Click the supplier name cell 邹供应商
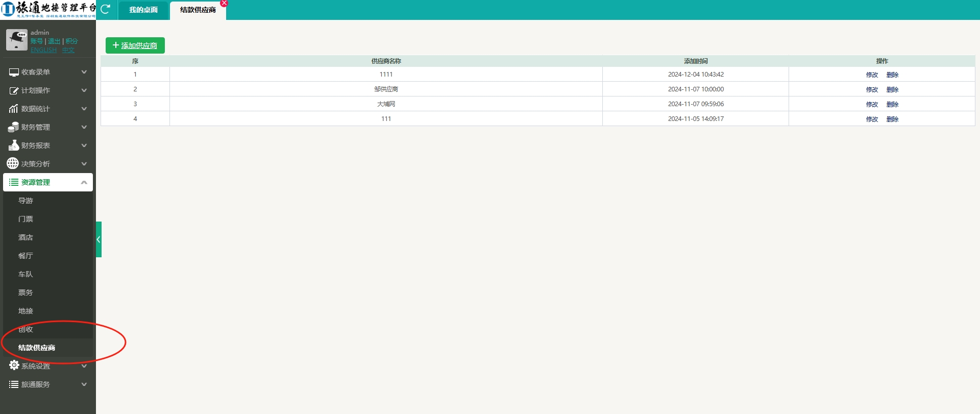Screen dimensions: 980x414 click(x=386, y=89)
